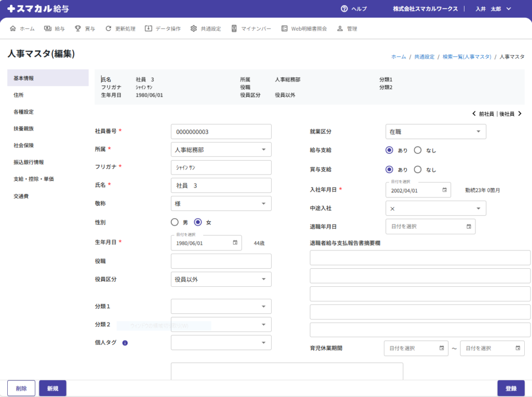Click the 登録 button

coord(511,388)
